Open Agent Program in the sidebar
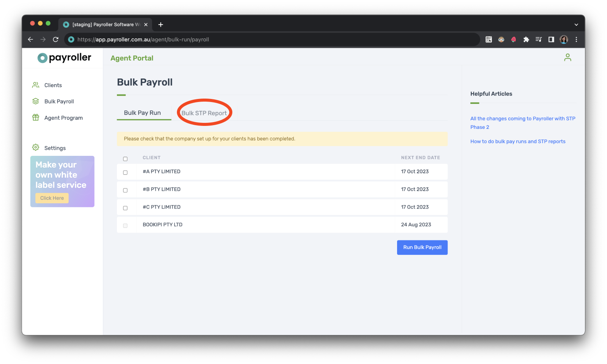The width and height of the screenshot is (607, 364). (x=63, y=118)
